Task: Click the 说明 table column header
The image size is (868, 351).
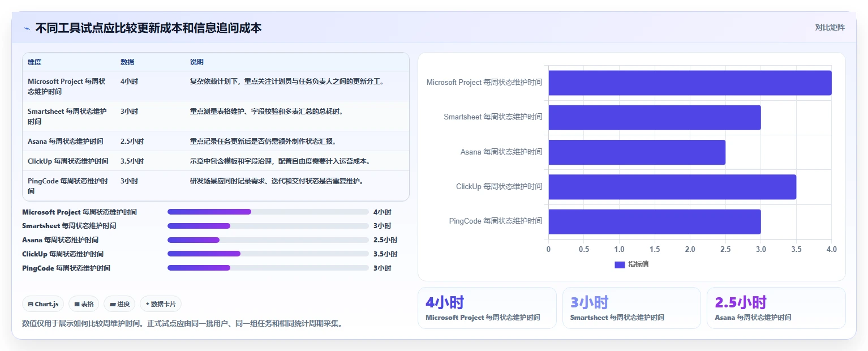Action: coord(197,62)
